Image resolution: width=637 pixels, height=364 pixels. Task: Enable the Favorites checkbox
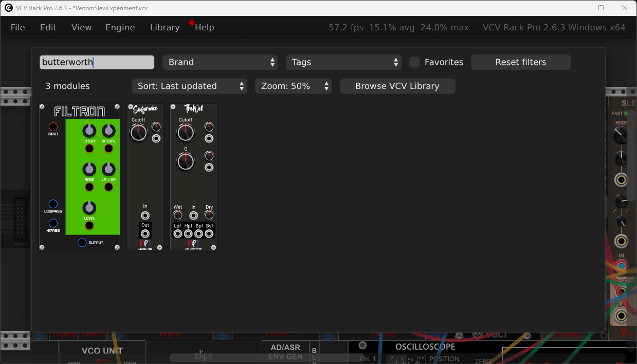point(414,62)
